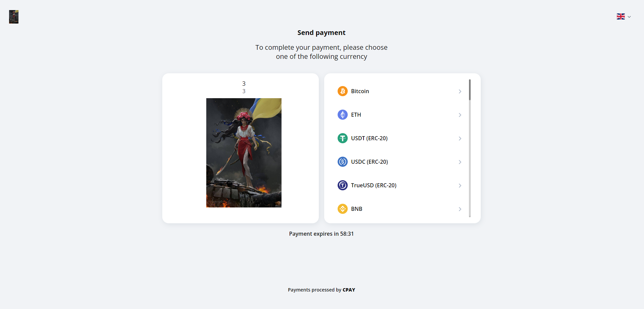Screen dimensions: 644x309
Task: Click chevron beside USDC (ERC-20)
Action: pos(460,162)
